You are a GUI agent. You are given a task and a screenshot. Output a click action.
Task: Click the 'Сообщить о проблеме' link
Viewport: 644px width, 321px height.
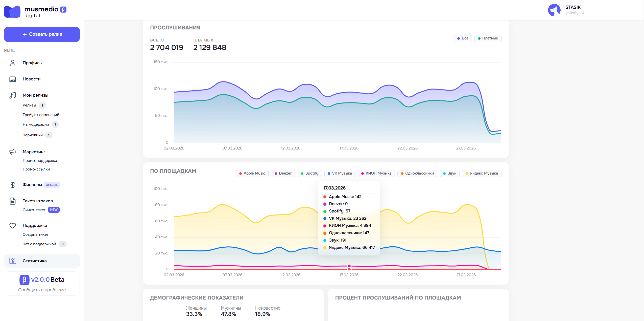[x=42, y=290]
